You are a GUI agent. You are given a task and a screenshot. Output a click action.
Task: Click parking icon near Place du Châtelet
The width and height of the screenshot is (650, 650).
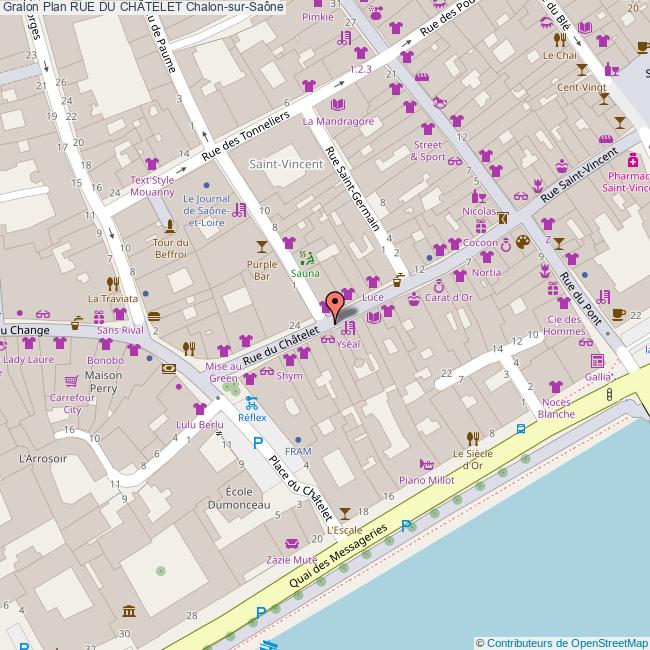[x=257, y=442]
